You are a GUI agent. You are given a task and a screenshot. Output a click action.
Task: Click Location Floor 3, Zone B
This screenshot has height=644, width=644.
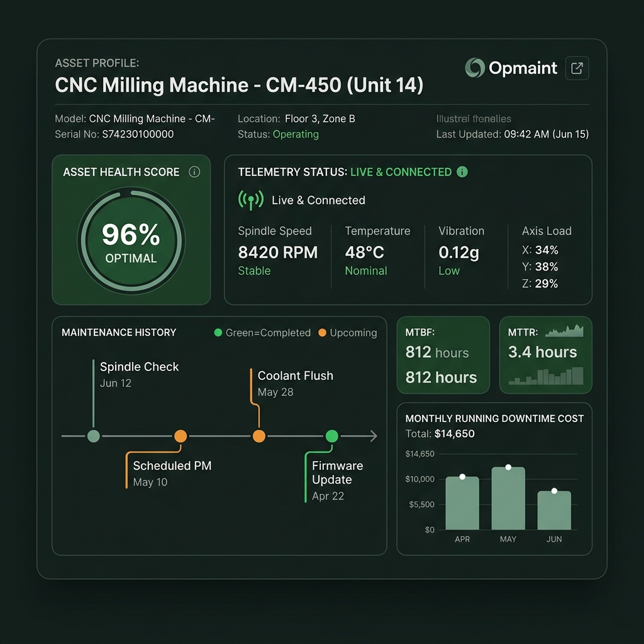click(x=296, y=119)
